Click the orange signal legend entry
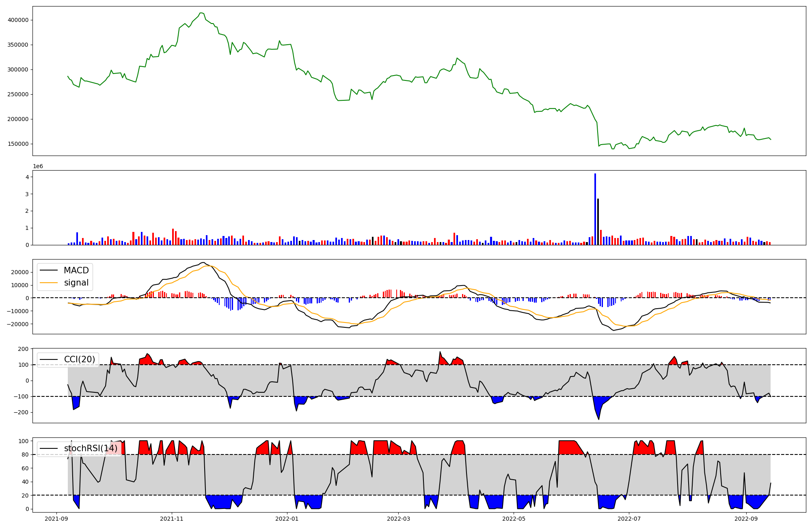Image resolution: width=812 pixels, height=528 pixels. tap(76, 283)
